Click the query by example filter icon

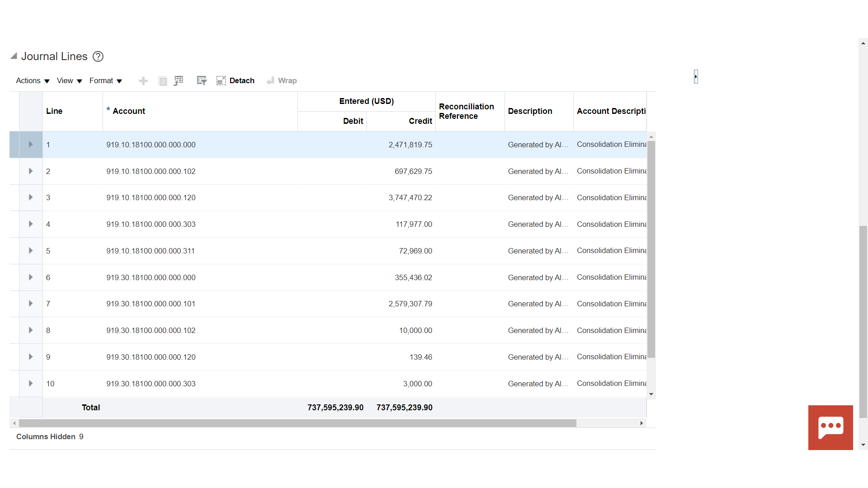click(x=202, y=80)
